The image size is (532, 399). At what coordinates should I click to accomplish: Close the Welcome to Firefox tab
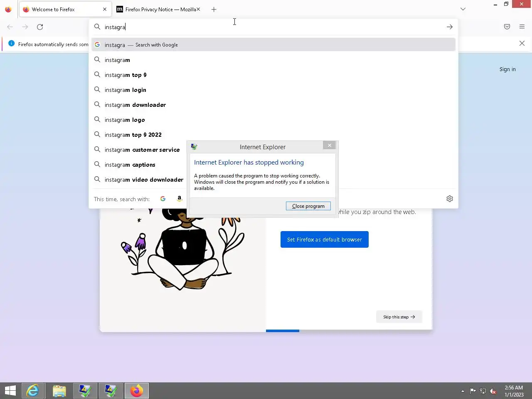105,9
